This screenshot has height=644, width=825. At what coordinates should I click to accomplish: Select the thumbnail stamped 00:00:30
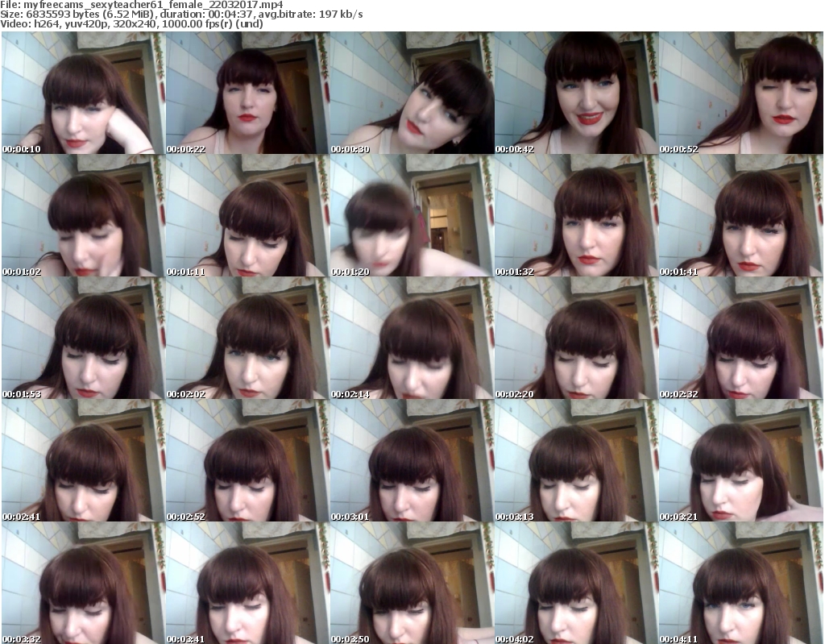[412, 93]
